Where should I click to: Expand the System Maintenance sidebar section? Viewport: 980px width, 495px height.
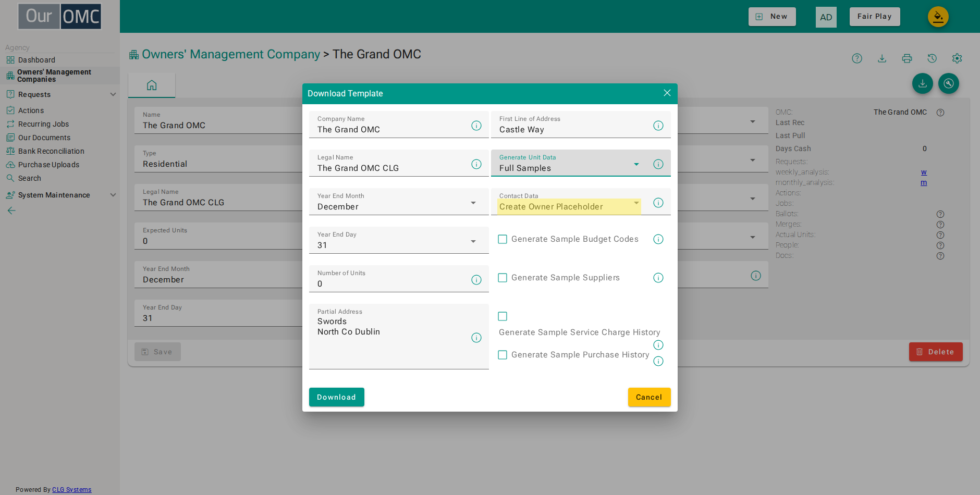60,195
